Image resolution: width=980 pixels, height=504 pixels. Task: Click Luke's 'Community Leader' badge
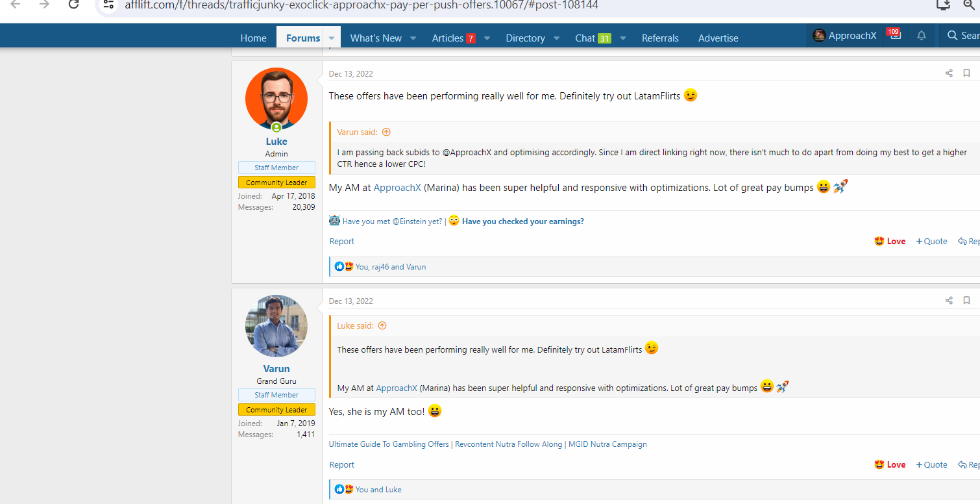(276, 183)
